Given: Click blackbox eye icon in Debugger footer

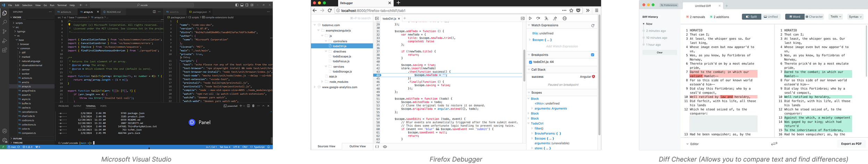Looking at the screenshot, I should click(x=385, y=147).
